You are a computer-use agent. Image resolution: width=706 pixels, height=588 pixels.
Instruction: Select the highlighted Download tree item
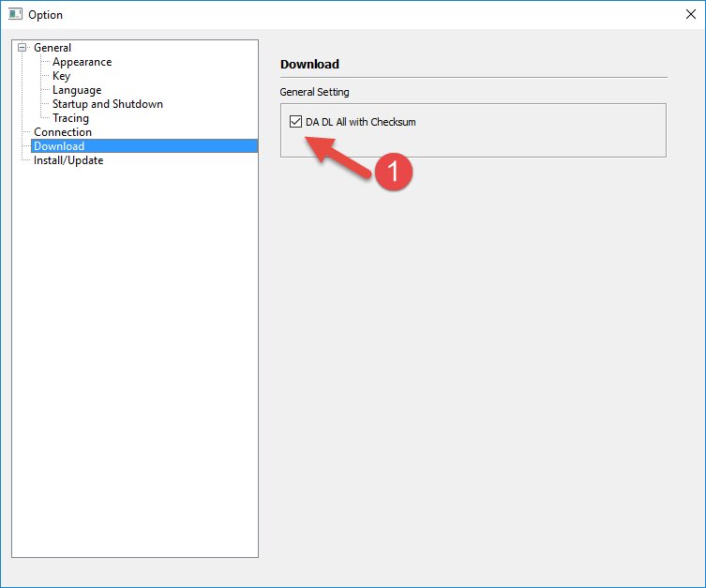pyautogui.click(x=59, y=146)
